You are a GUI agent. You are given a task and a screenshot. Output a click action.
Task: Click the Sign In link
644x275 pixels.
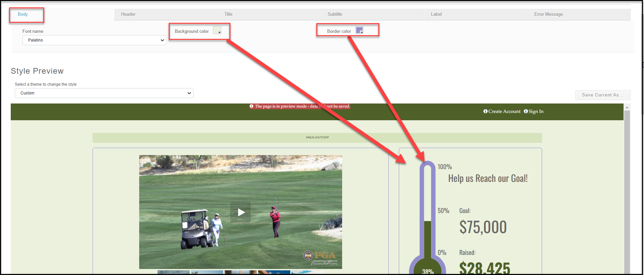click(536, 112)
